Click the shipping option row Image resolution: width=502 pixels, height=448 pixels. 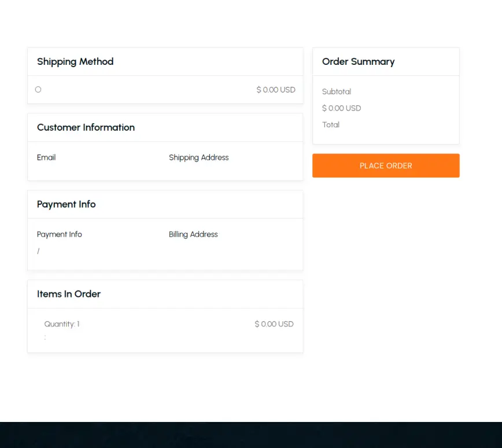[x=165, y=89]
